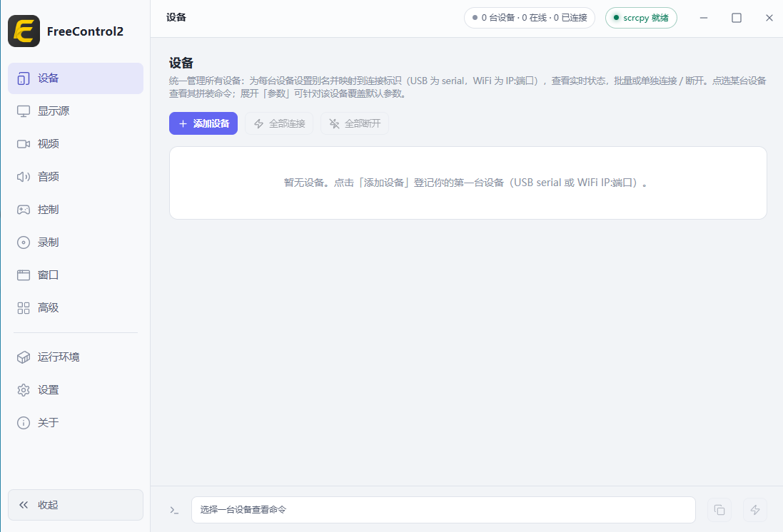Click the 添加设备 button
This screenshot has width=783, height=532.
[x=203, y=123]
